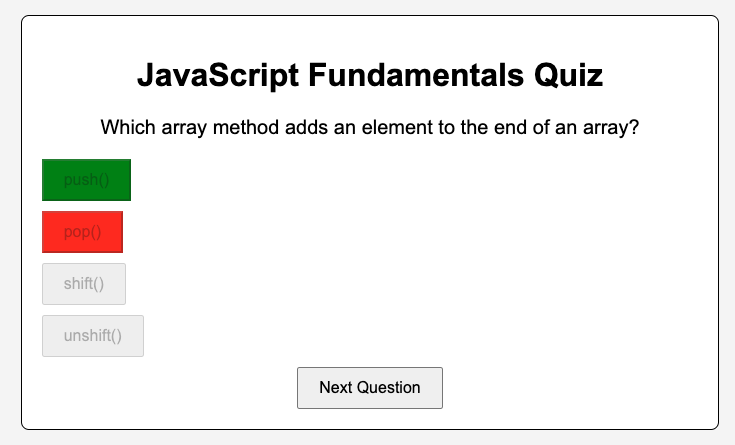Click the first answer option in the list
This screenshot has width=735, height=445.
pos(86,180)
